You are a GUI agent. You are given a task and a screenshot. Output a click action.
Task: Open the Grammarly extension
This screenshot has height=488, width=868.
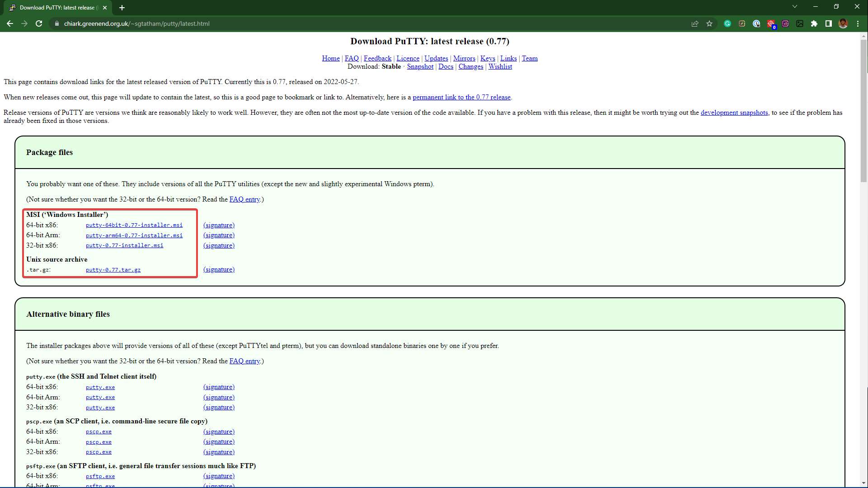coord(727,23)
